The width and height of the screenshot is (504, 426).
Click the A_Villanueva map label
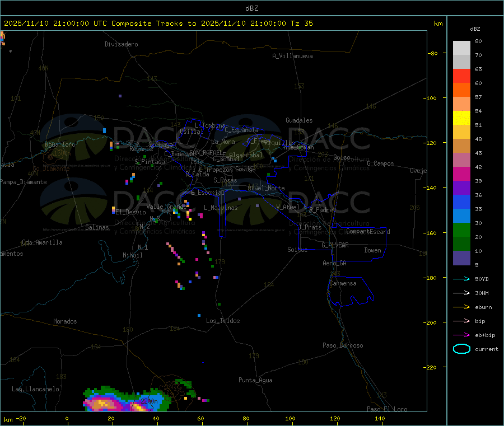pos(292,56)
